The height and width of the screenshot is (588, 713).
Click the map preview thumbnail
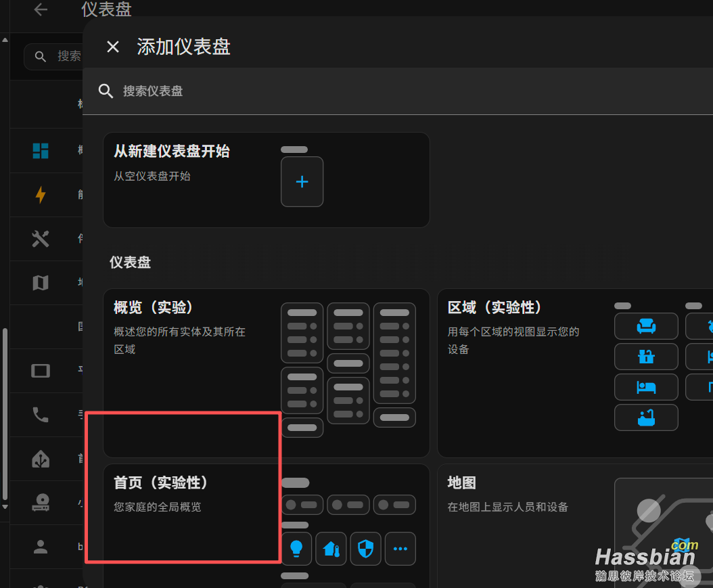point(664,532)
